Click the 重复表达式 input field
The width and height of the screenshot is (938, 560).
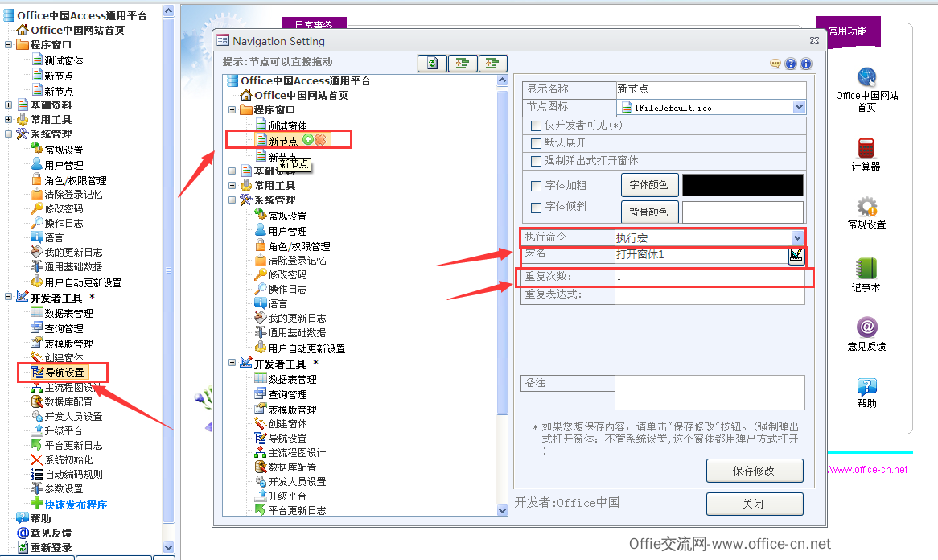click(710, 295)
